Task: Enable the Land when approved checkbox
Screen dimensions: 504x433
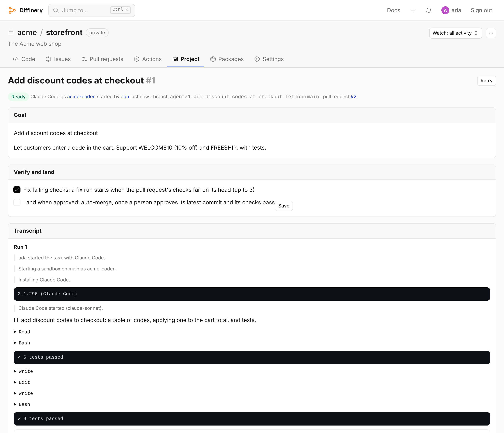Action: [x=17, y=202]
